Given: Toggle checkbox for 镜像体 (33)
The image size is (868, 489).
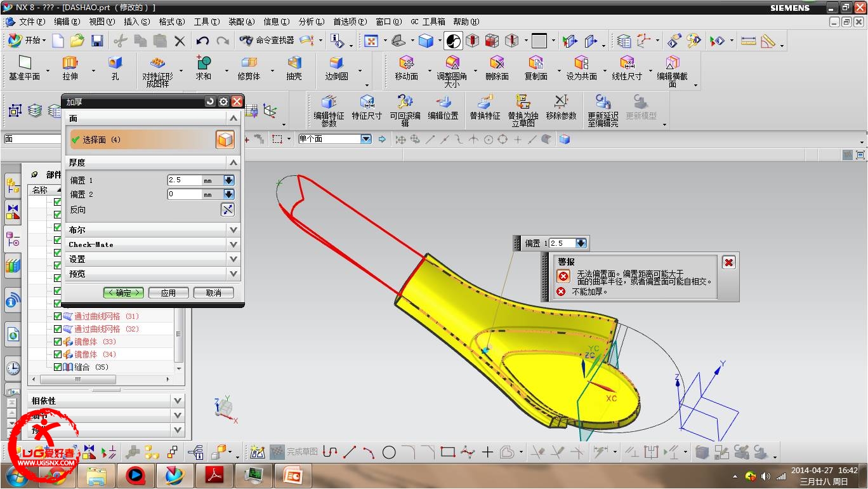Looking at the screenshot, I should pos(58,342).
